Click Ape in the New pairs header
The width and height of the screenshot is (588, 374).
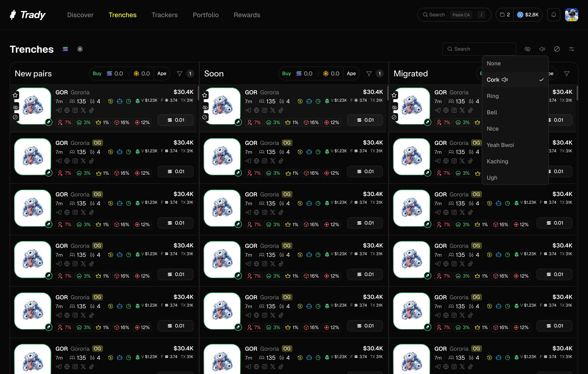[162, 73]
